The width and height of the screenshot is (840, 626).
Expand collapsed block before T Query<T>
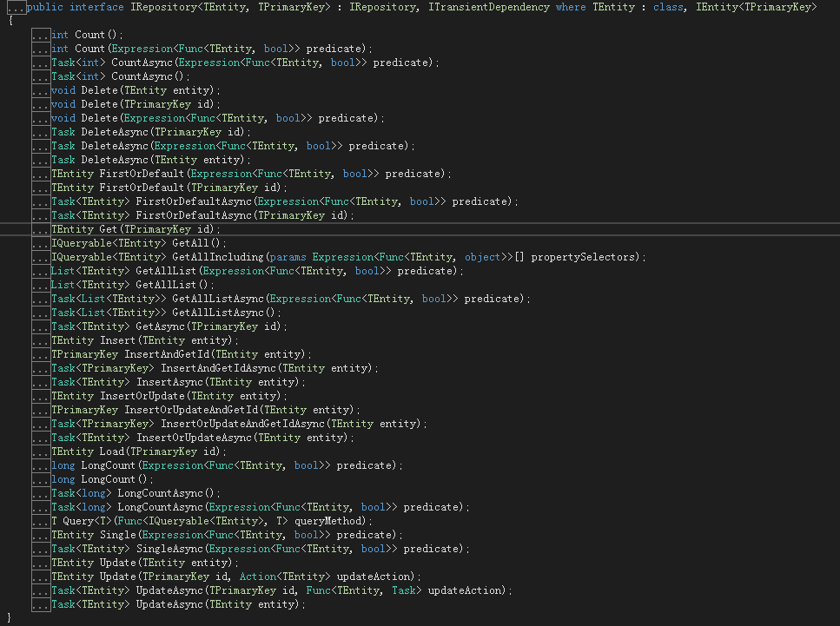coord(41,522)
